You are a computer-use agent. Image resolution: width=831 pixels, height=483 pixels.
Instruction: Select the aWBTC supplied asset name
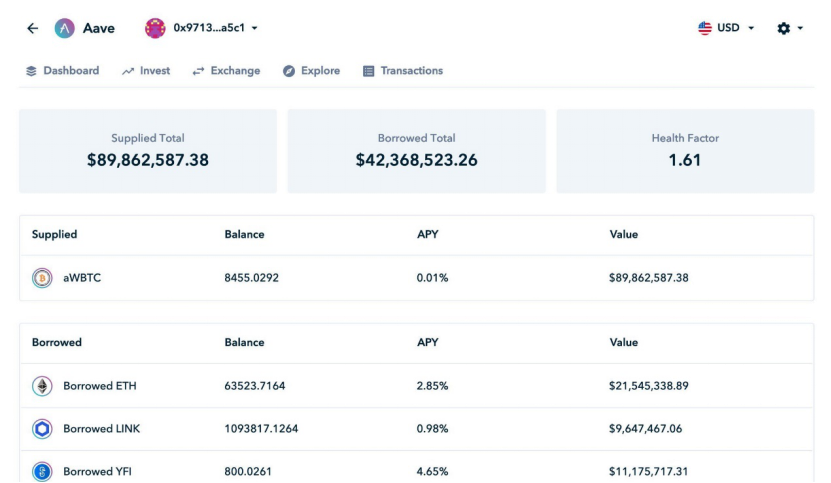(82, 278)
